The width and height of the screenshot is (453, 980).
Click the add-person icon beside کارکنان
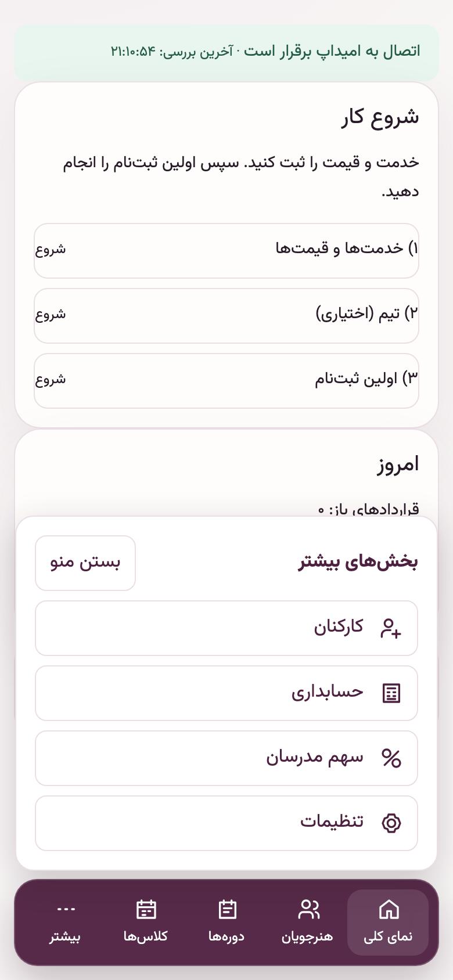point(391,628)
